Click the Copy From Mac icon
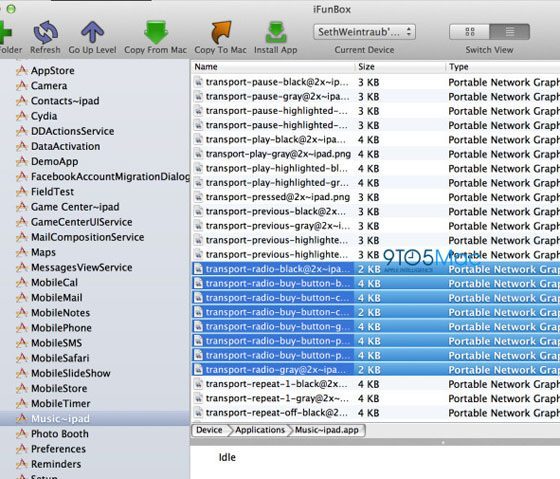Viewport: 560px width, 479px height. [156, 32]
